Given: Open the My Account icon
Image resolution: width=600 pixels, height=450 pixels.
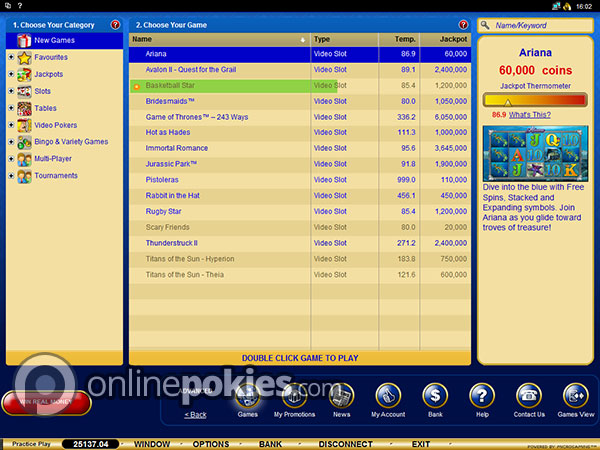Looking at the screenshot, I should point(388,396).
